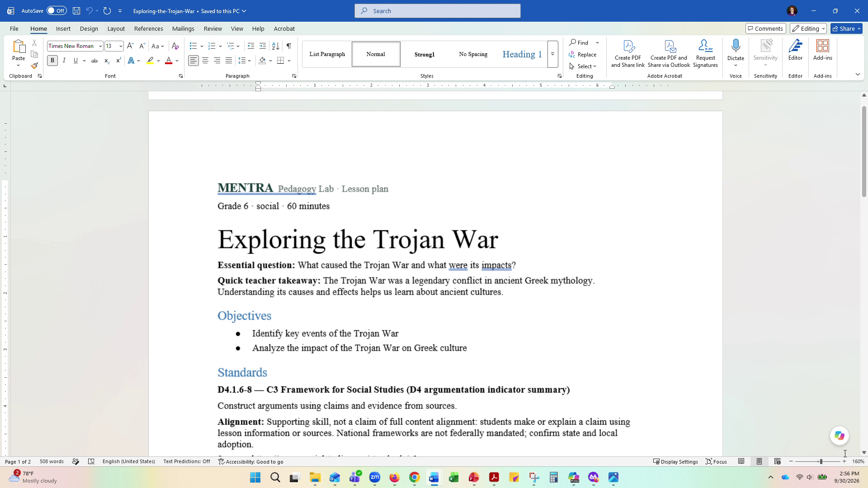Open the Editor proofing tool

[795, 50]
